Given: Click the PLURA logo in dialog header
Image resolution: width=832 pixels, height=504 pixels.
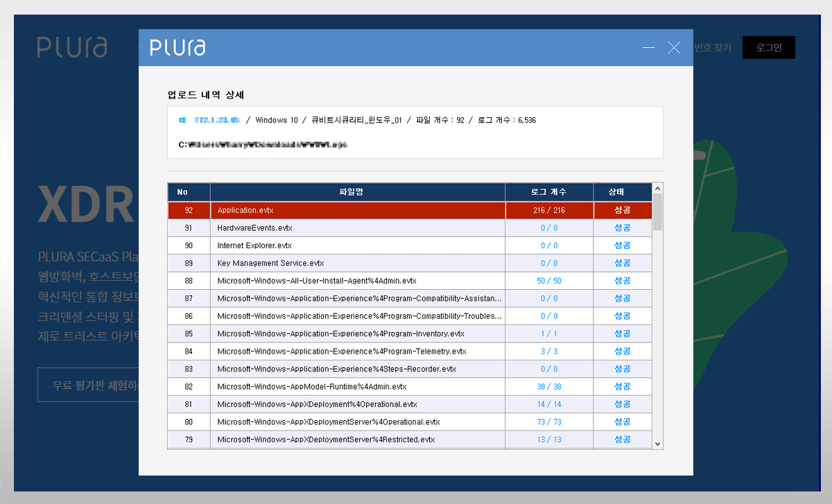Looking at the screenshot, I should pyautogui.click(x=177, y=48).
